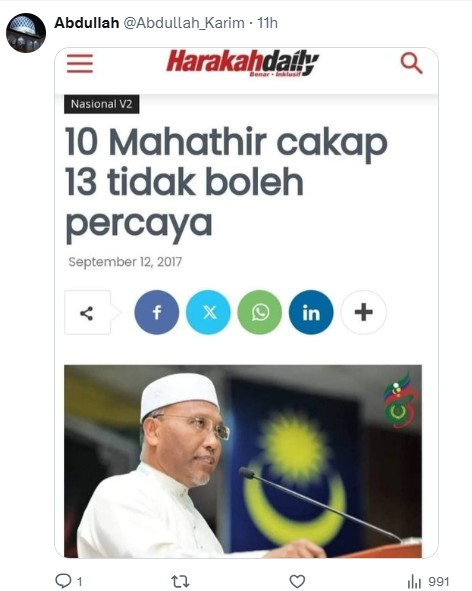This screenshot has height=591, width=472.
Task: Open the 11h timestamp link
Action: [268, 23]
